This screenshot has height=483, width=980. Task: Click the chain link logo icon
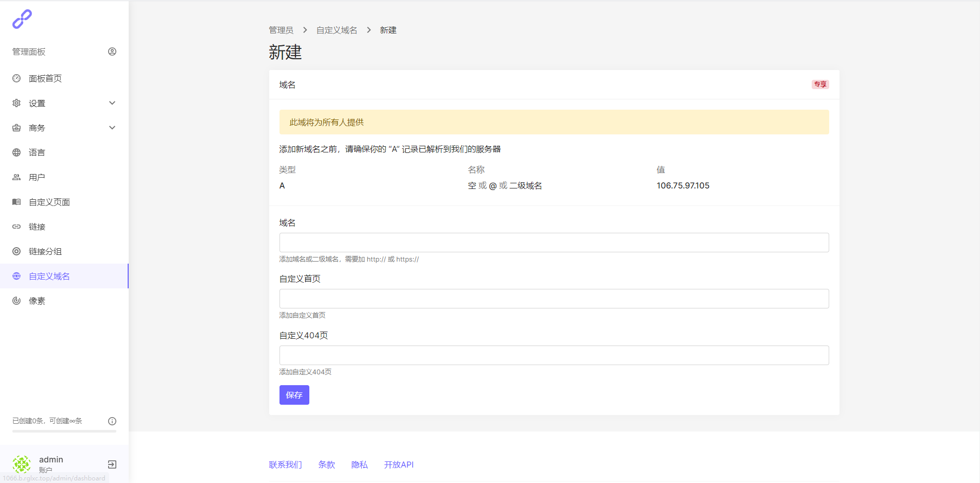[x=22, y=19]
